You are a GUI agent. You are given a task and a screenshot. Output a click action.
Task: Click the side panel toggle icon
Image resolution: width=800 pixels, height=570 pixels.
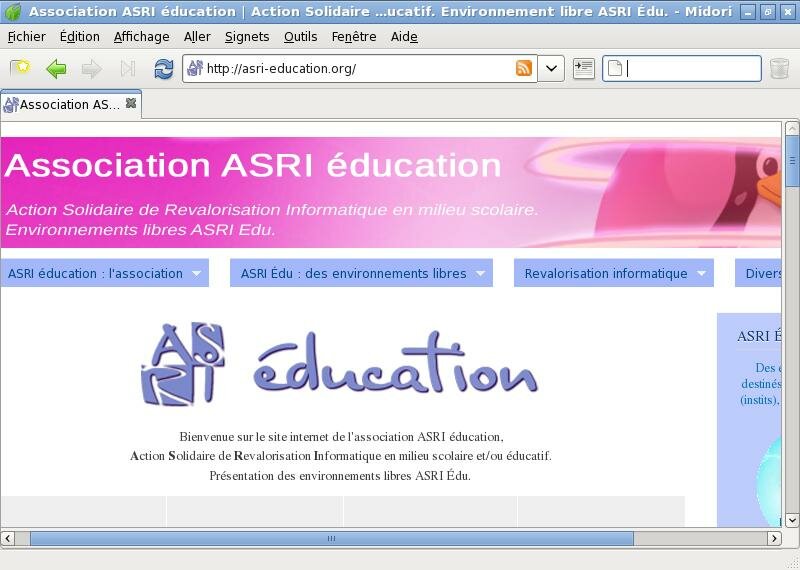click(x=584, y=68)
